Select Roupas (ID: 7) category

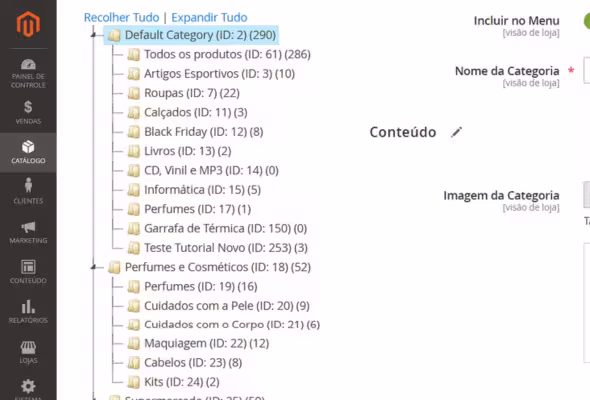[x=192, y=93]
